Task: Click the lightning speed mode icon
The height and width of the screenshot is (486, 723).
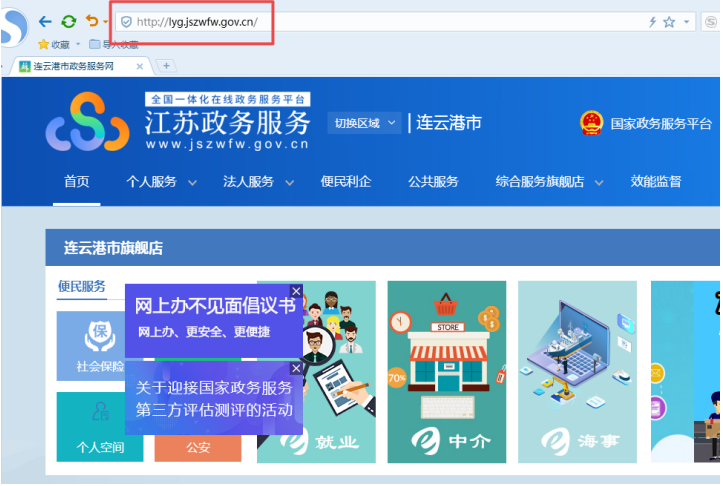Action: click(x=652, y=22)
